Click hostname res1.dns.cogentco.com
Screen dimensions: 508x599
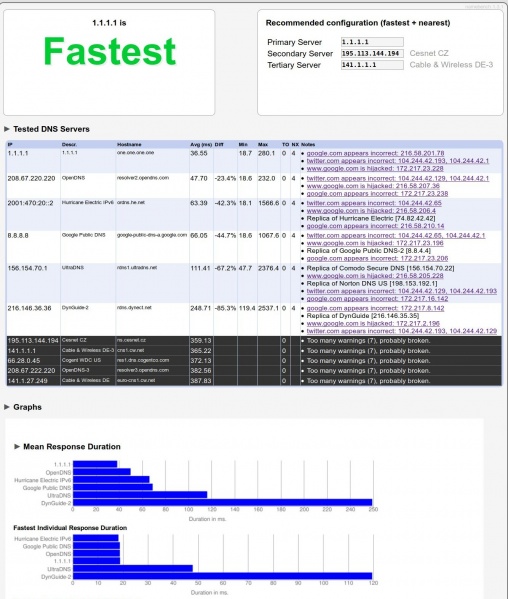tap(143, 360)
